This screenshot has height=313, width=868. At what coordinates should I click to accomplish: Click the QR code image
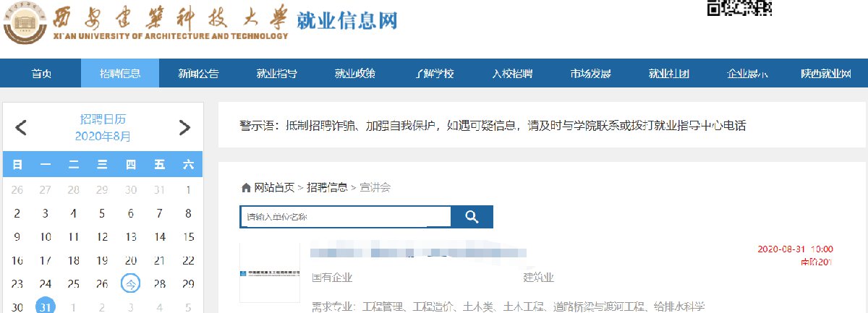[740, 8]
